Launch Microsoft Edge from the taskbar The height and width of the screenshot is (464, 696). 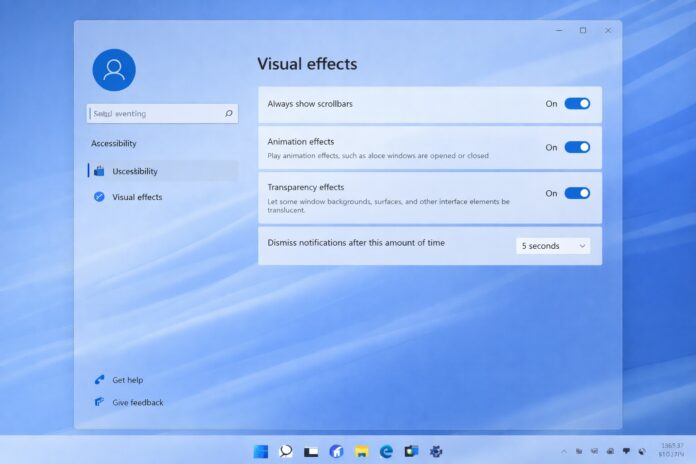387,452
